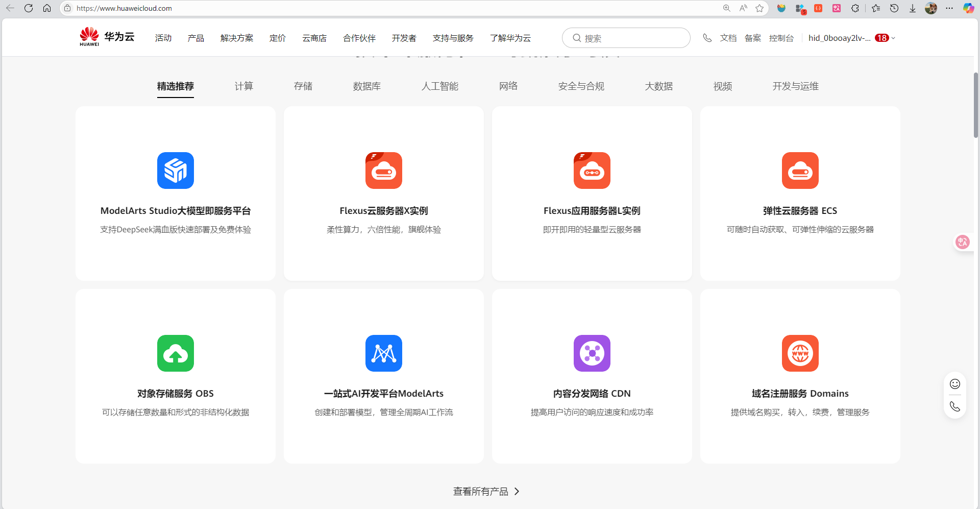Click the purple CDN network icon
The height and width of the screenshot is (509, 980).
tap(592, 353)
